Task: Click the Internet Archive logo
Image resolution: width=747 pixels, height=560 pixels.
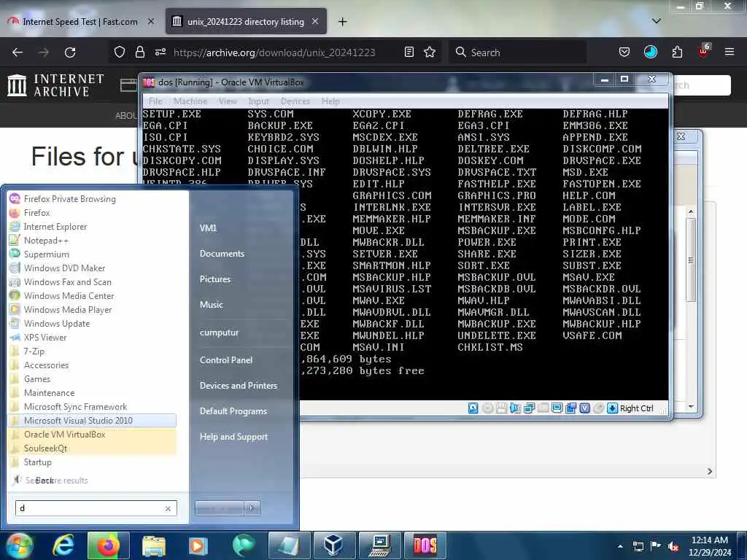Action: pyautogui.click(x=55, y=85)
